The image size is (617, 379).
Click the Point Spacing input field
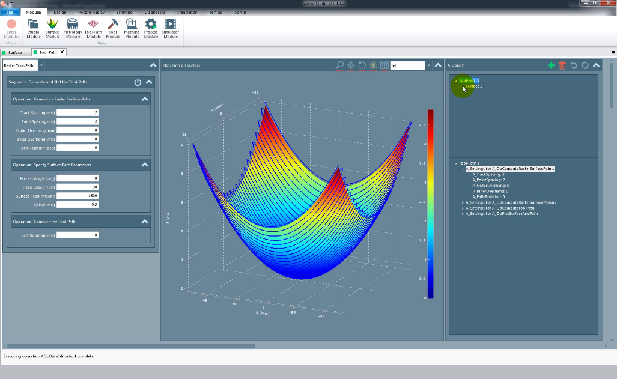(x=78, y=121)
